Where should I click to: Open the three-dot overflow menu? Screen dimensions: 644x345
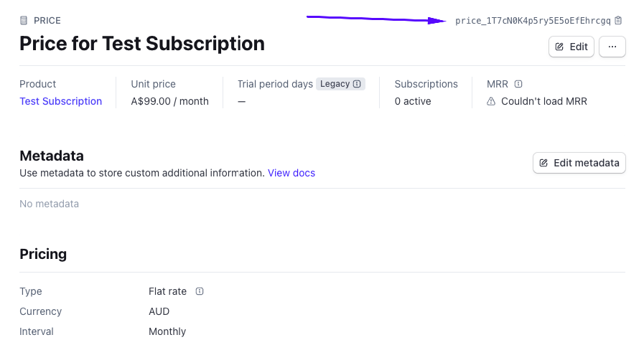coord(612,47)
